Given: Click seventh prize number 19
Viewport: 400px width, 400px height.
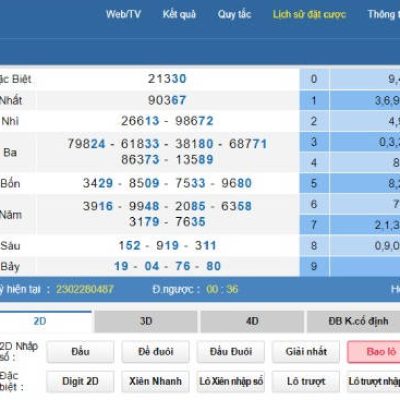Looking at the screenshot, I should tap(121, 266).
